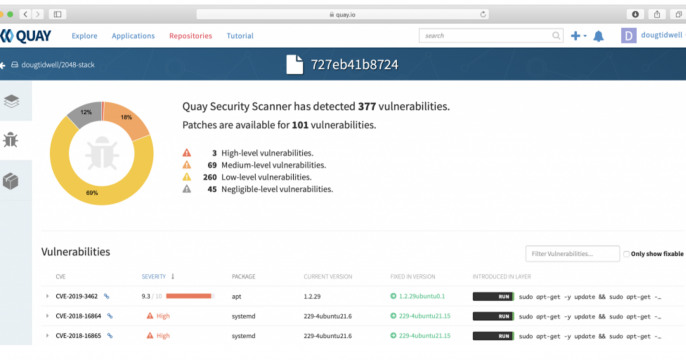Click the search magnifier icon
Image resolution: width=686 pixels, height=360 pixels.
click(x=556, y=35)
